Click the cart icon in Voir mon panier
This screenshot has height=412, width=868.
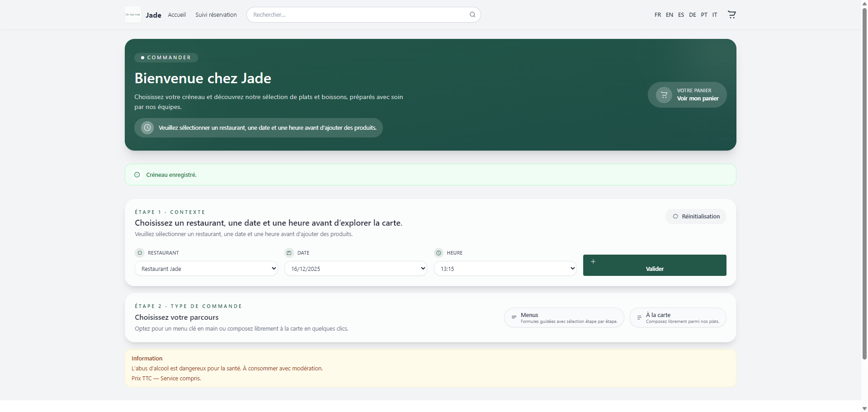664,95
